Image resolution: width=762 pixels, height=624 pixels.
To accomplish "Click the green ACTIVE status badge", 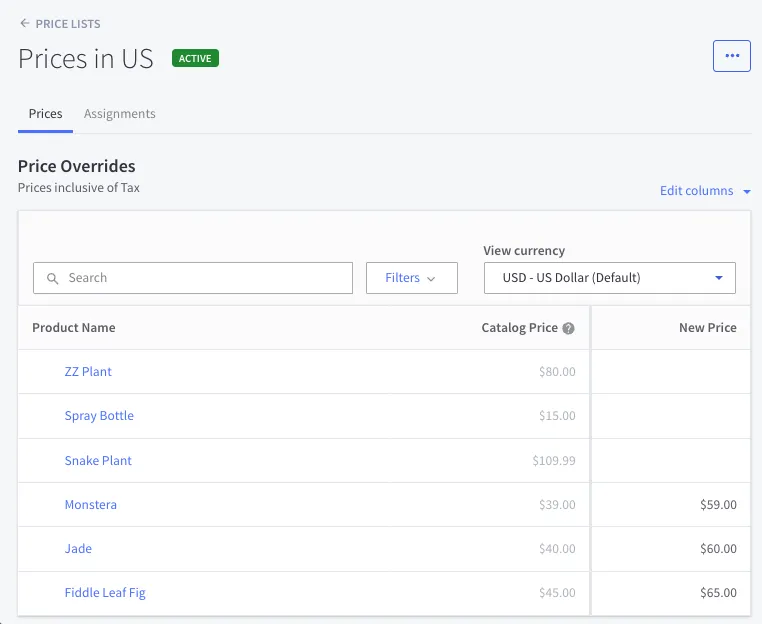I will click(x=195, y=58).
